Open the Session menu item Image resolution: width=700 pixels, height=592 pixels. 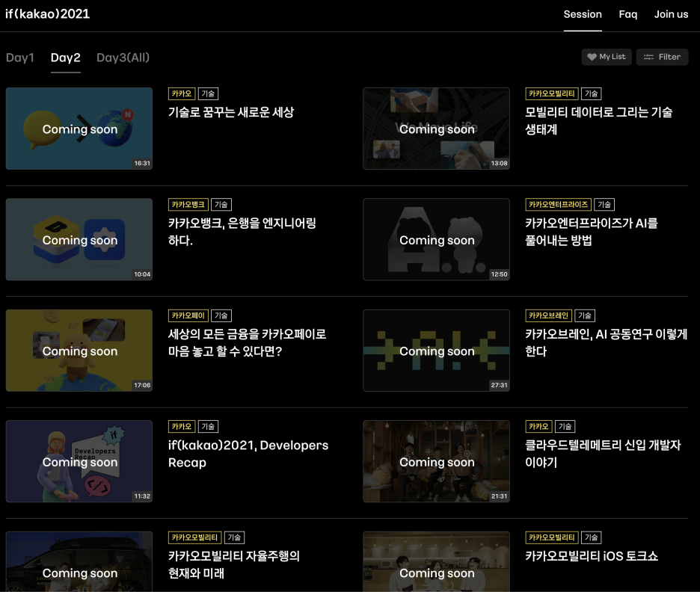pos(583,14)
